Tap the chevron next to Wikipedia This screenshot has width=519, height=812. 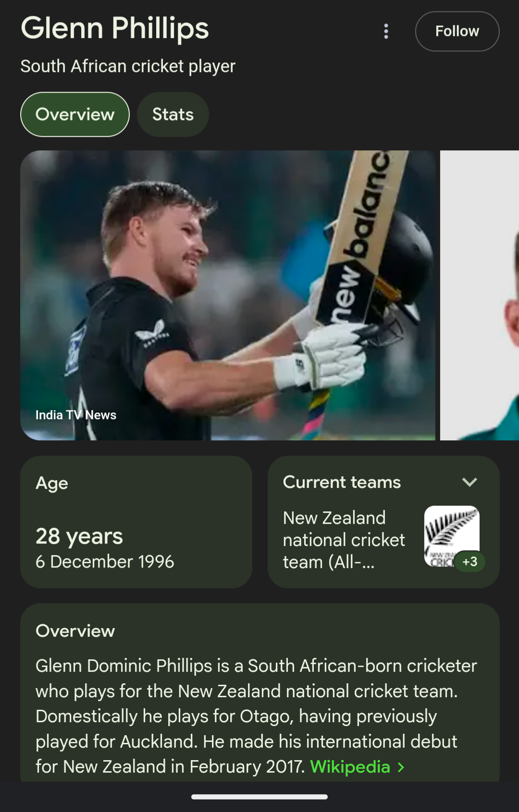click(x=402, y=767)
